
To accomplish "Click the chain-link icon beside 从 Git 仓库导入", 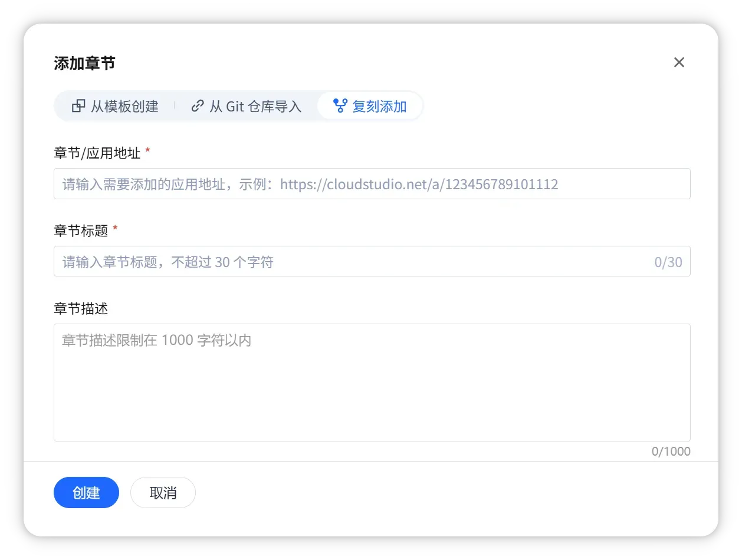I will [x=198, y=106].
